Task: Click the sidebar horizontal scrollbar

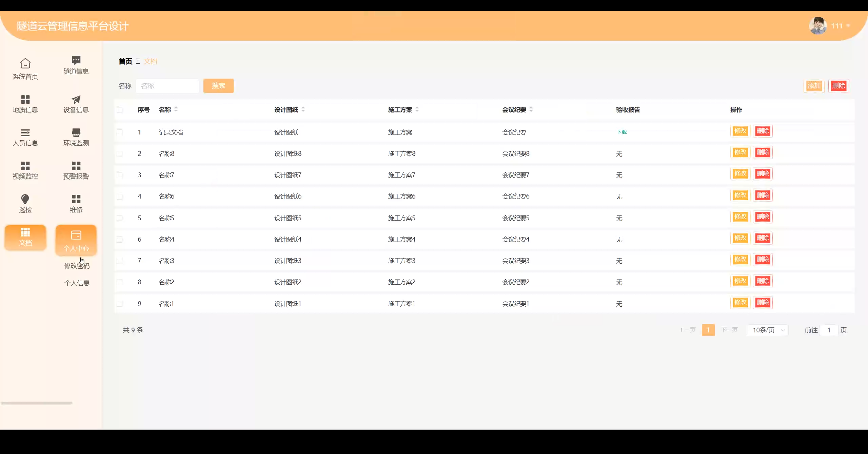Action: point(37,403)
